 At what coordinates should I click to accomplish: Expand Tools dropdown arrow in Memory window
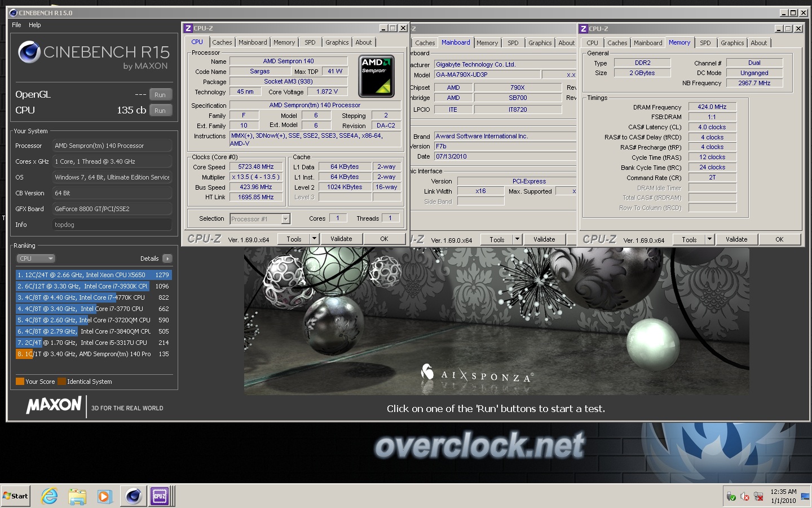[x=709, y=239]
